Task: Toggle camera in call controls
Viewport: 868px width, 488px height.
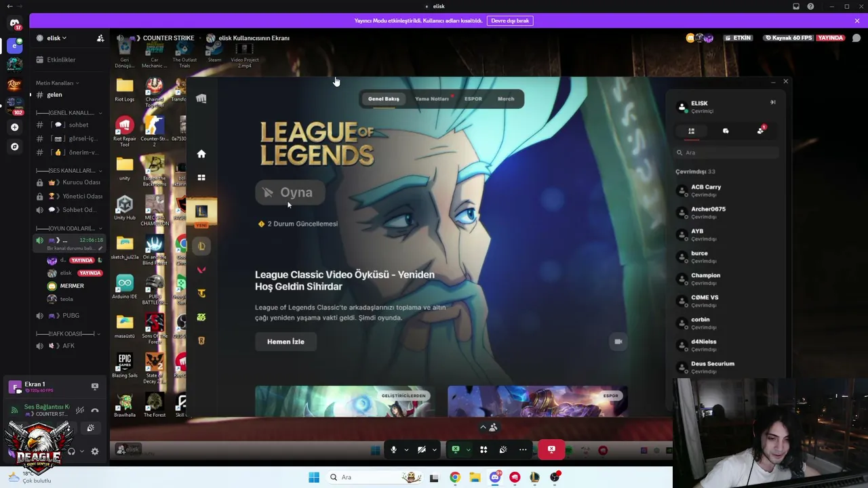Action: 422,449
